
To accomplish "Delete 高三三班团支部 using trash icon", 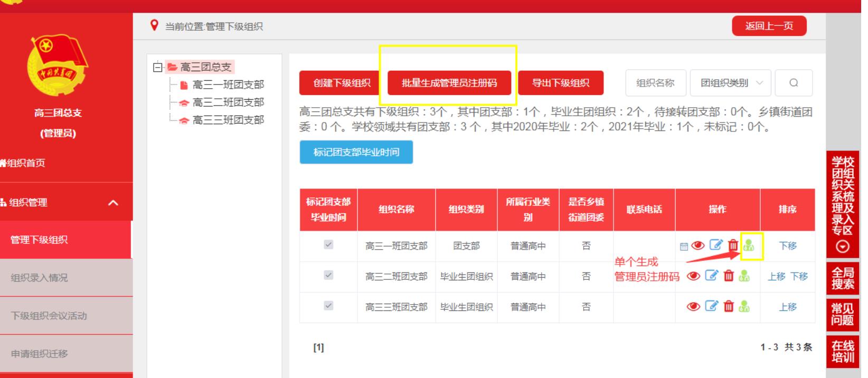I will tap(729, 306).
